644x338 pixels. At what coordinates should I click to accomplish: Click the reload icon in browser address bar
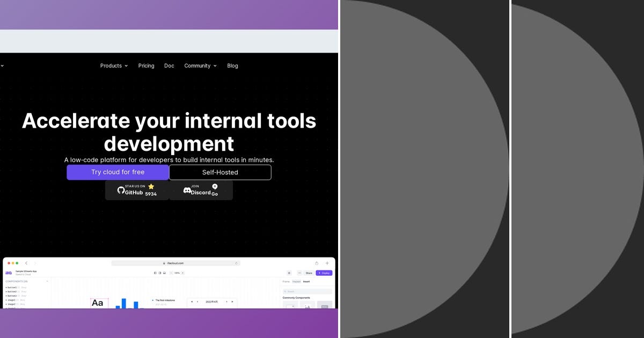[x=236, y=263]
